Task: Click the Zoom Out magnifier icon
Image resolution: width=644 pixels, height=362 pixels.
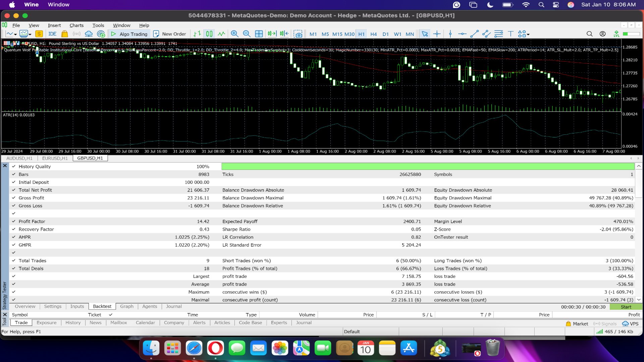Action: click(x=247, y=34)
